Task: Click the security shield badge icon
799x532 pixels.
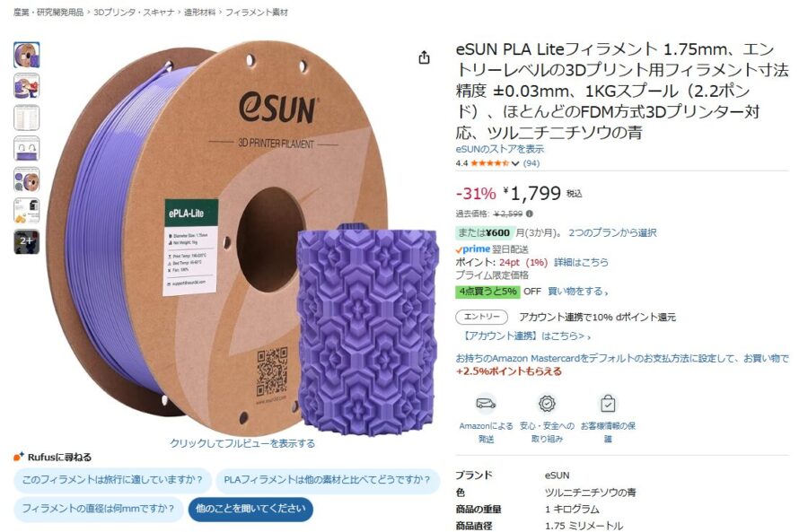Action: (547, 404)
